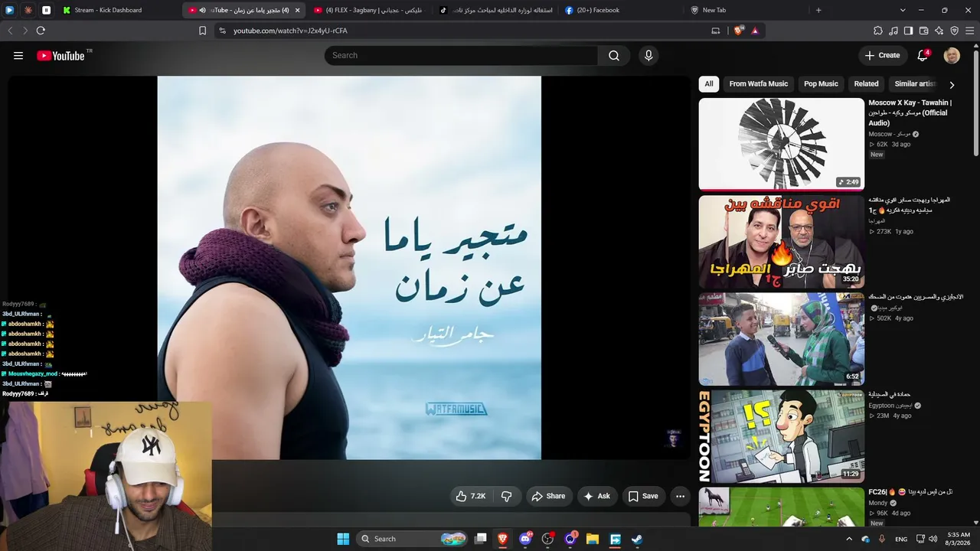
Task: Close the active YouTube tab
Action: point(297,10)
